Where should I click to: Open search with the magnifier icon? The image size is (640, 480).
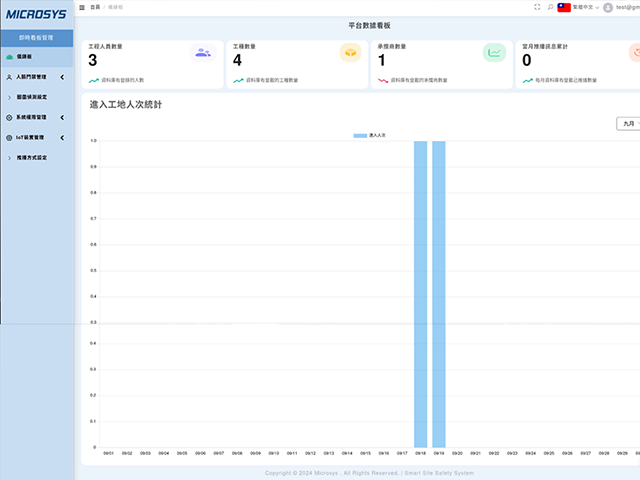point(550,7)
